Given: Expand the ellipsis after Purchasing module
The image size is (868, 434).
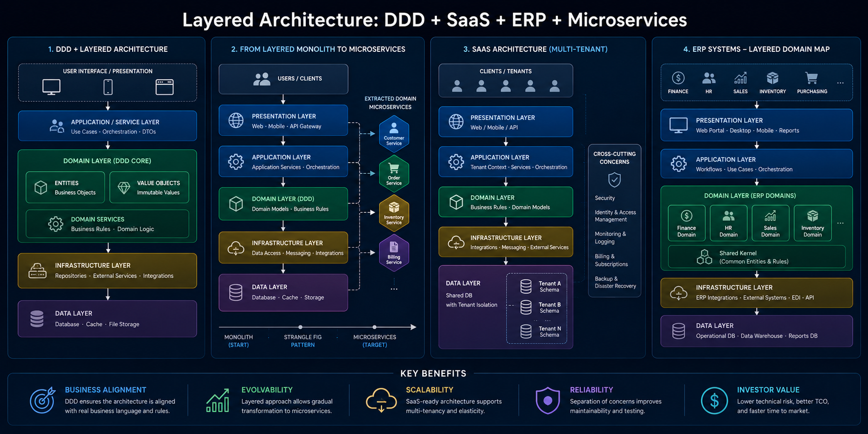Looking at the screenshot, I should 840,83.
